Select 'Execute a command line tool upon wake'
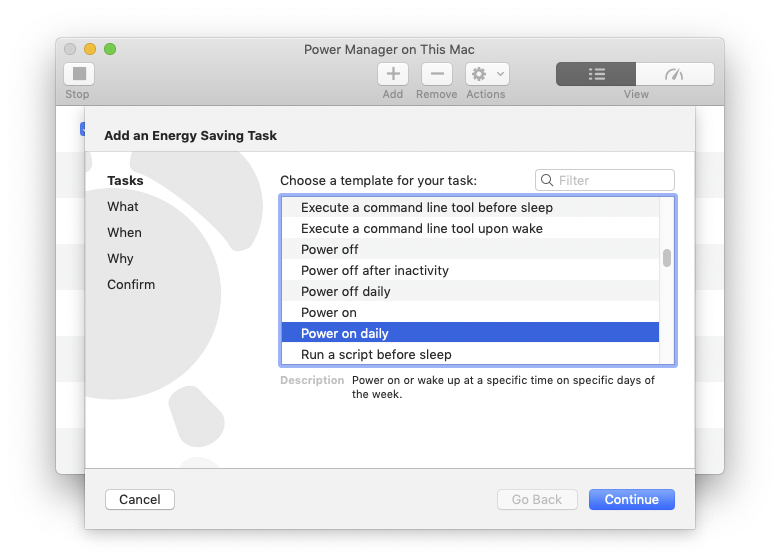Viewport: 780px width, 556px height. [470, 228]
